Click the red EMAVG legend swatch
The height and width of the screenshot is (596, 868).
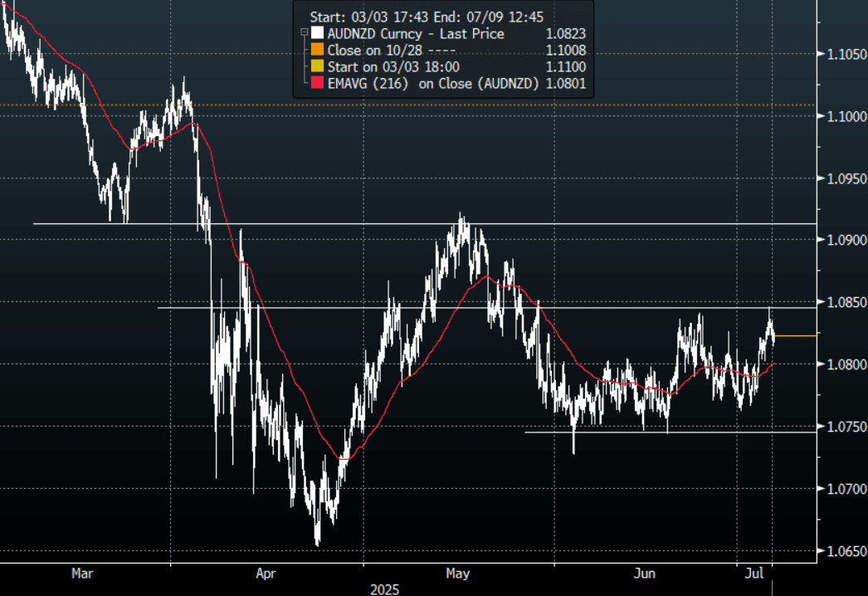(x=315, y=83)
